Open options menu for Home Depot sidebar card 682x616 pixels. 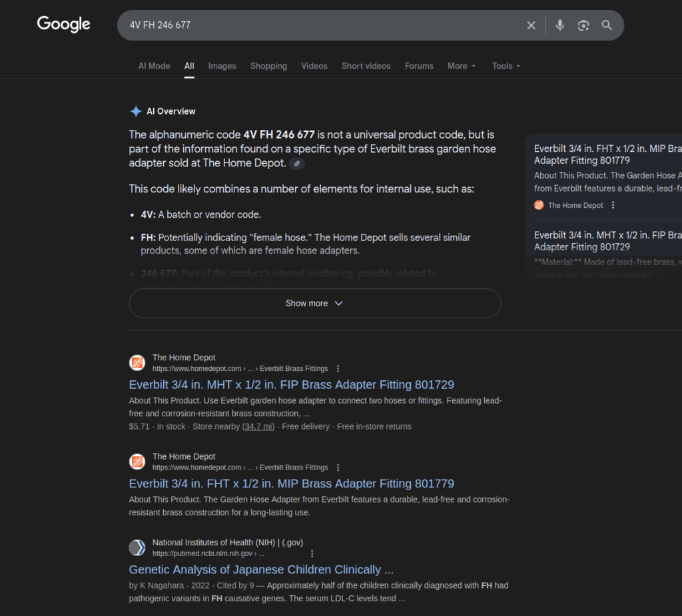click(613, 205)
